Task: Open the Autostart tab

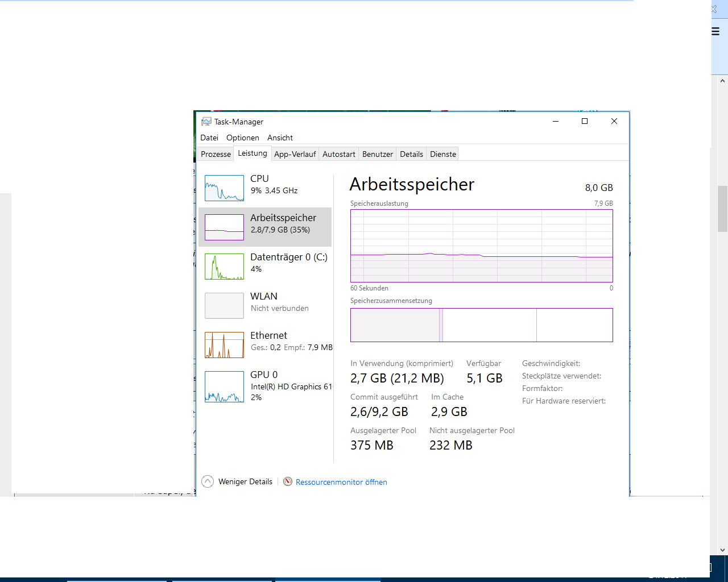Action: [x=338, y=154]
